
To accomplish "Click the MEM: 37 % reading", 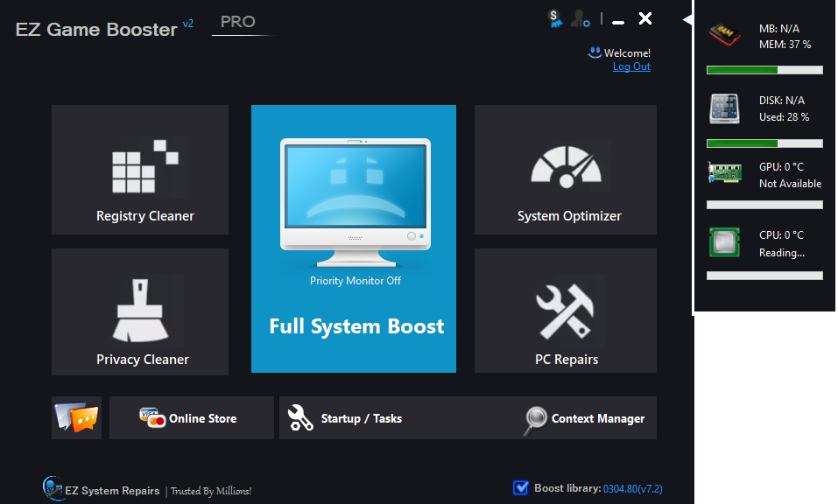I will (785, 45).
